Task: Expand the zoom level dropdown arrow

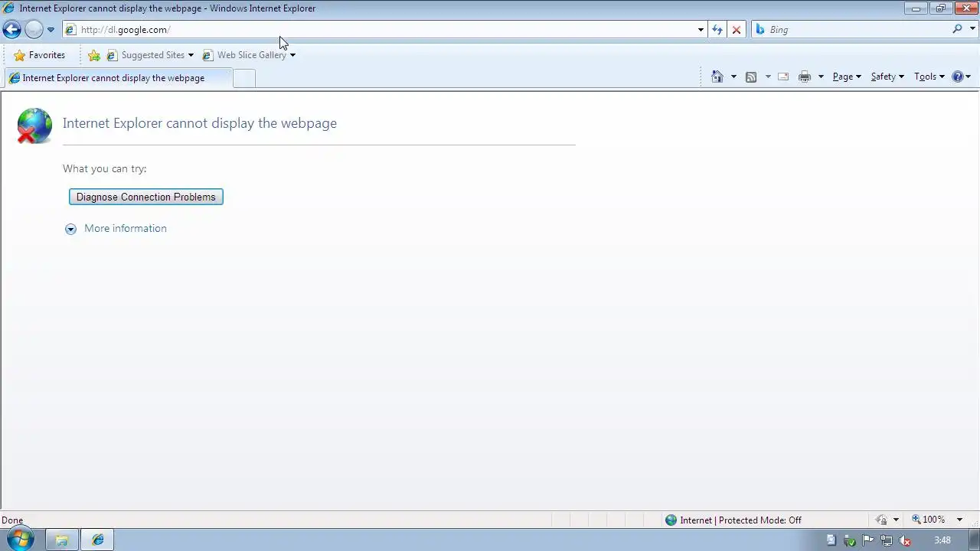Action: [959, 520]
